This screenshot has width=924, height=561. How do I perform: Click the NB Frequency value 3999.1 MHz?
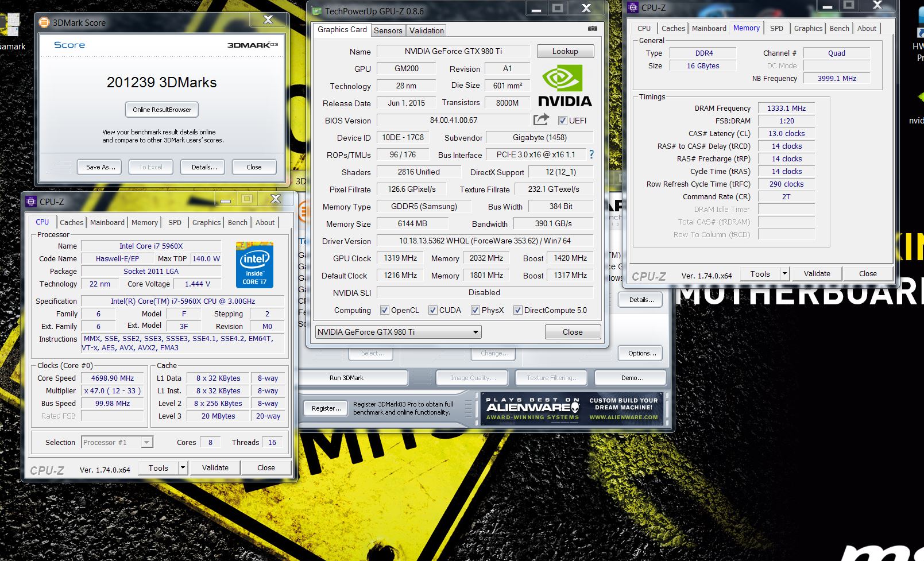pyautogui.click(x=837, y=78)
